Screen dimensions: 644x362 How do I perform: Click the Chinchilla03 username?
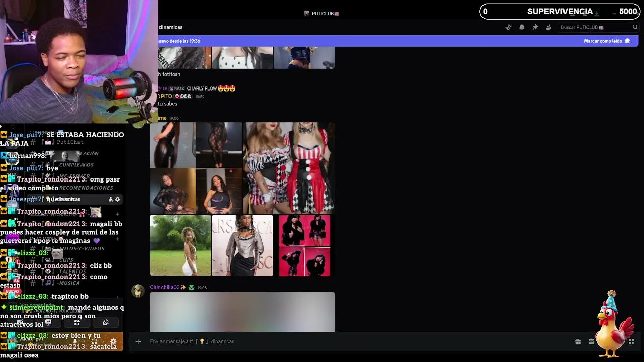[x=165, y=287]
